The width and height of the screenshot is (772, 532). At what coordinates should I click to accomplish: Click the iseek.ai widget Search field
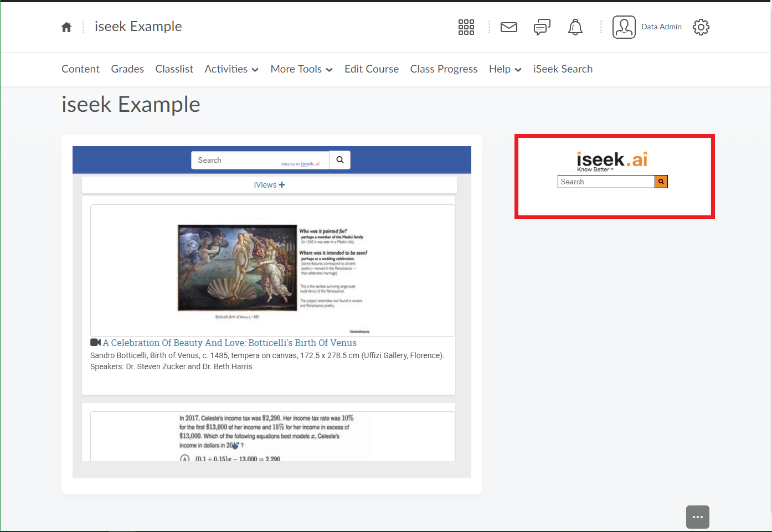pos(606,182)
